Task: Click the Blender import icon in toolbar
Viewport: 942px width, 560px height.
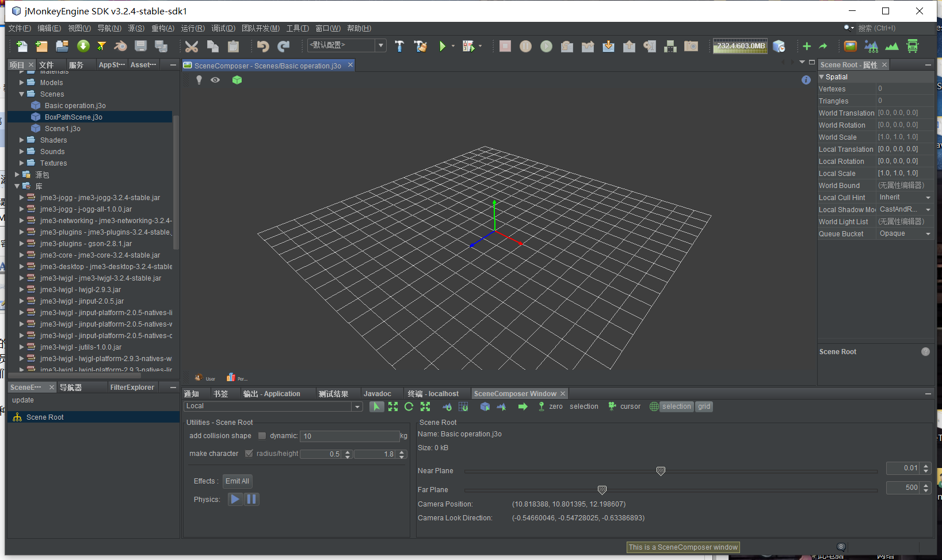Action: click(120, 47)
